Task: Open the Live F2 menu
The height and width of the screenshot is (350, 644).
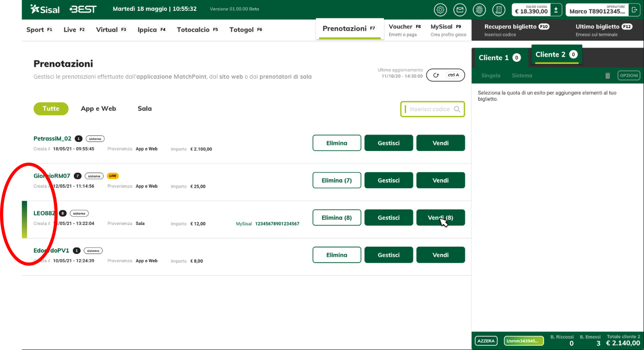Action: [x=74, y=30]
